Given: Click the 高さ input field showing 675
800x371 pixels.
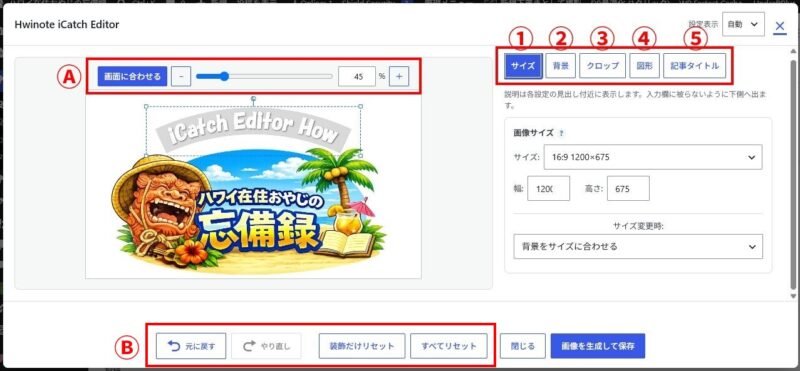Looking at the screenshot, I should tap(628, 189).
